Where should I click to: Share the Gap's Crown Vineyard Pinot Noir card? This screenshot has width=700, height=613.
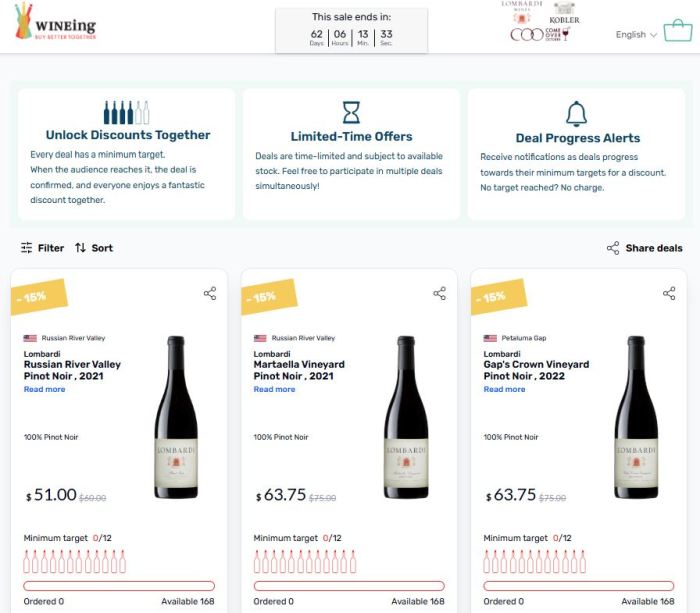click(669, 293)
